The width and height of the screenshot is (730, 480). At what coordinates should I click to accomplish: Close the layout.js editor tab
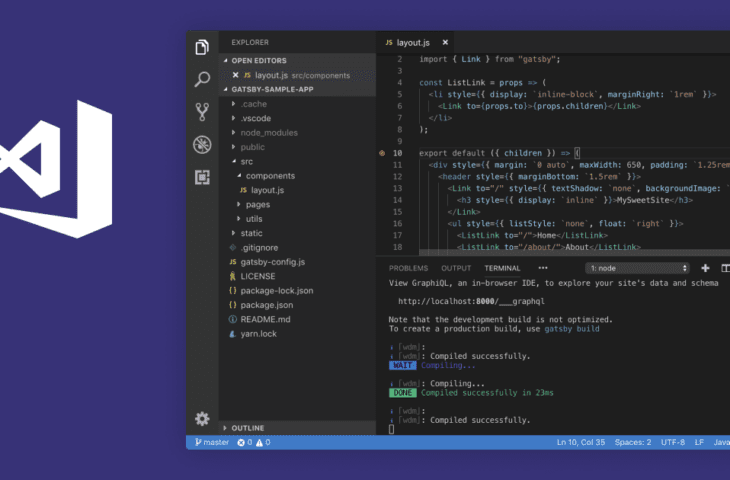click(x=445, y=42)
